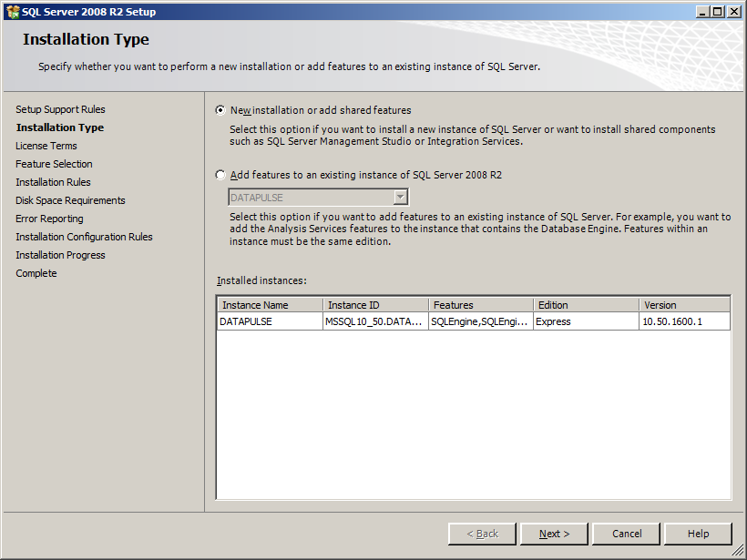Click the Setup Support Rules step
747x560 pixels.
[60, 109]
